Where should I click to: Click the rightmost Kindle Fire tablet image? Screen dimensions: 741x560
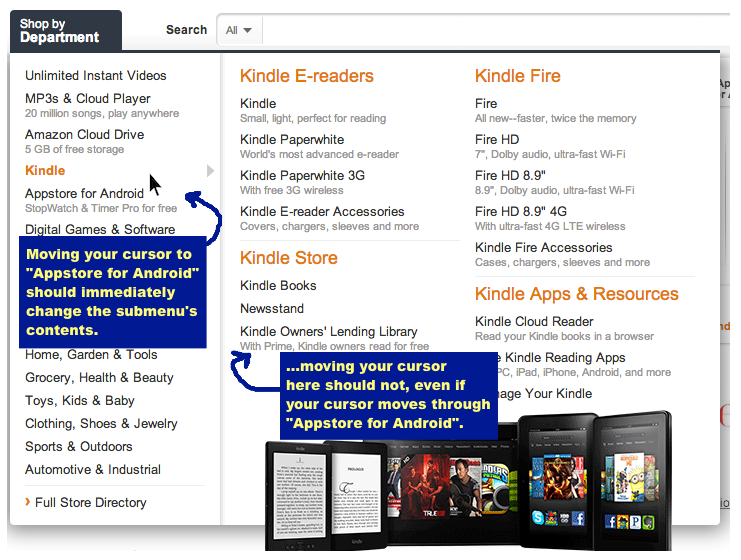pos(633,481)
